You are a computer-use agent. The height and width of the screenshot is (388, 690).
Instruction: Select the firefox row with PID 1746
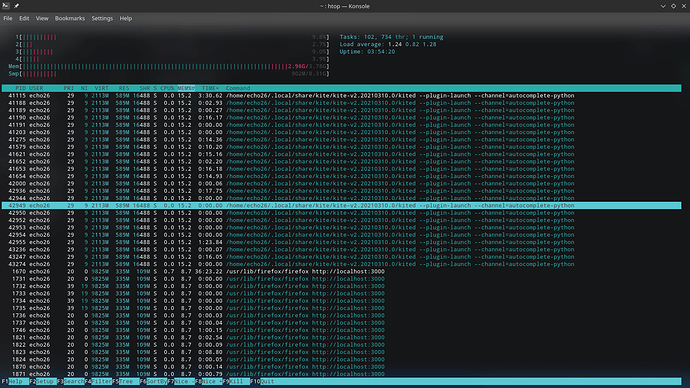(341, 330)
